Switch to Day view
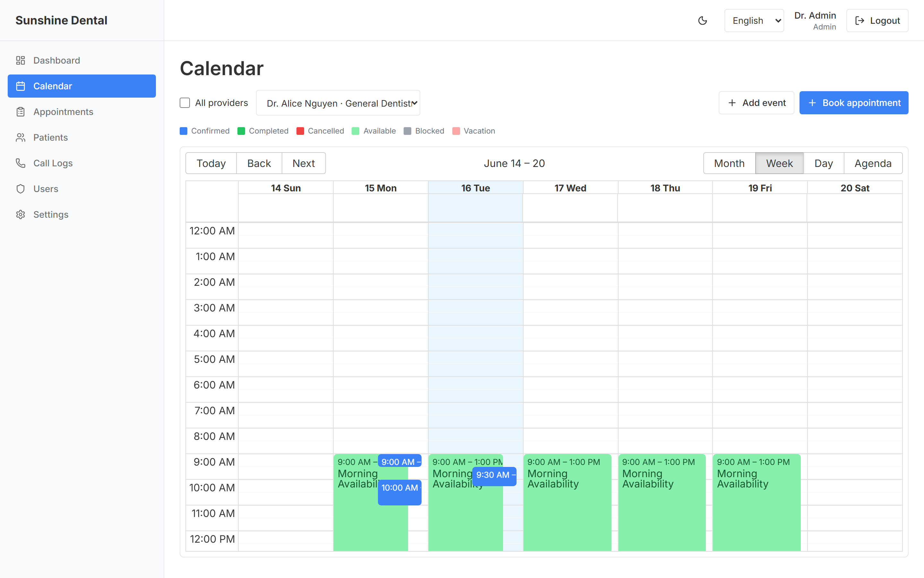 824,163
